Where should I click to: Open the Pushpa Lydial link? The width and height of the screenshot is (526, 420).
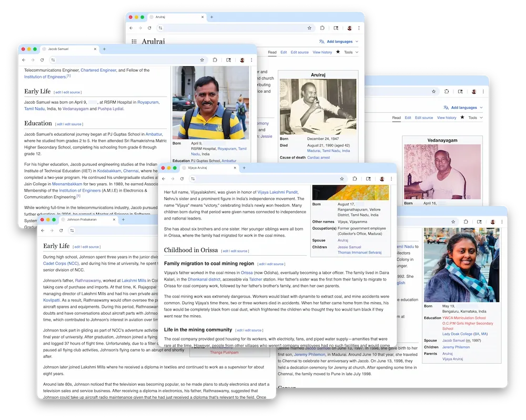(110, 109)
